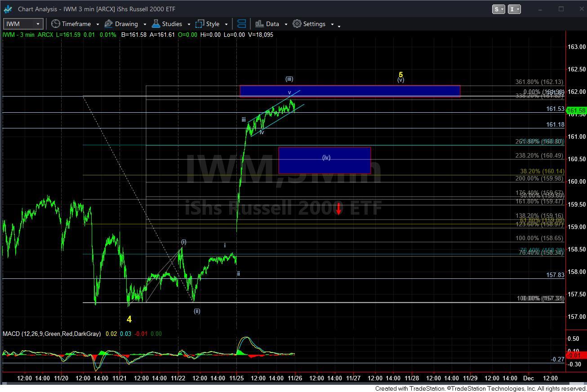Click the (iii) wave label

289,79
